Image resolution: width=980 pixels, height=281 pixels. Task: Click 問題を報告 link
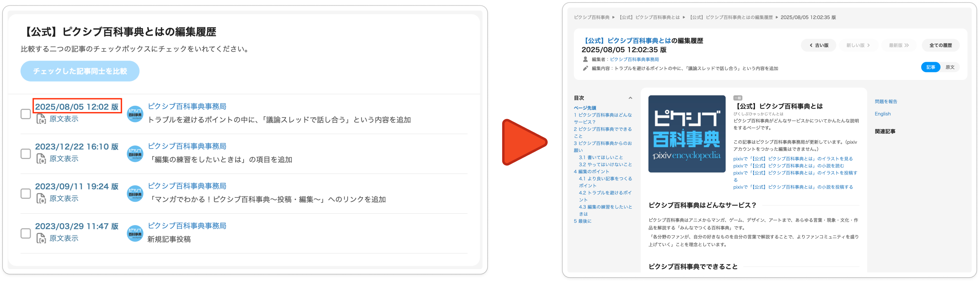click(x=886, y=102)
